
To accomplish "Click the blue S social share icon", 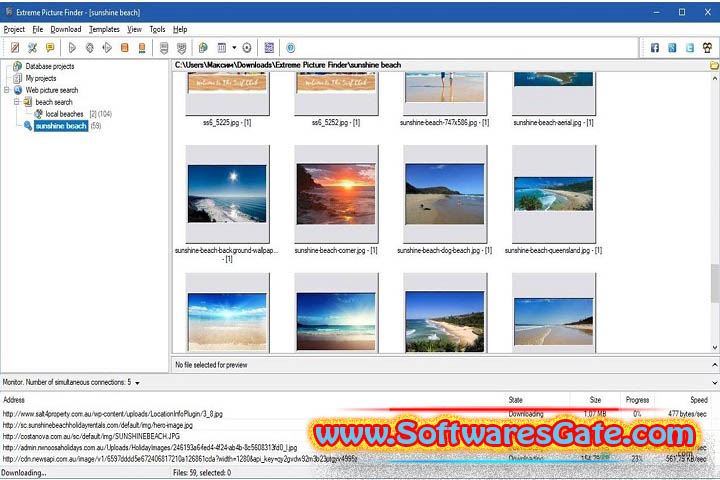I will pos(672,48).
